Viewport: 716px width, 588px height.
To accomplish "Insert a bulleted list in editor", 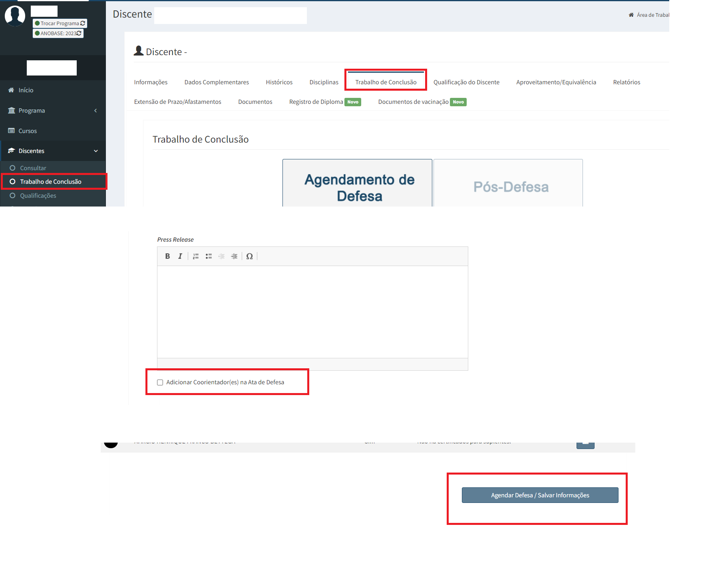I will click(x=209, y=256).
